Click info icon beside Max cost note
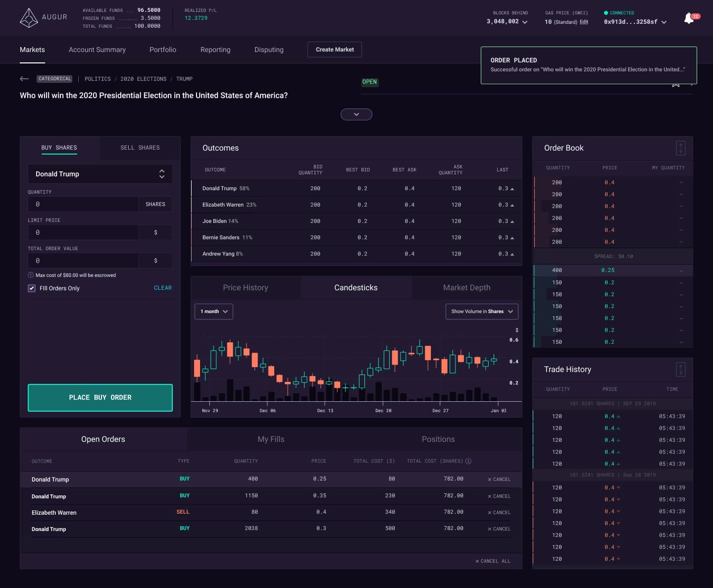Image resolution: width=713 pixels, height=588 pixels. pyautogui.click(x=31, y=275)
